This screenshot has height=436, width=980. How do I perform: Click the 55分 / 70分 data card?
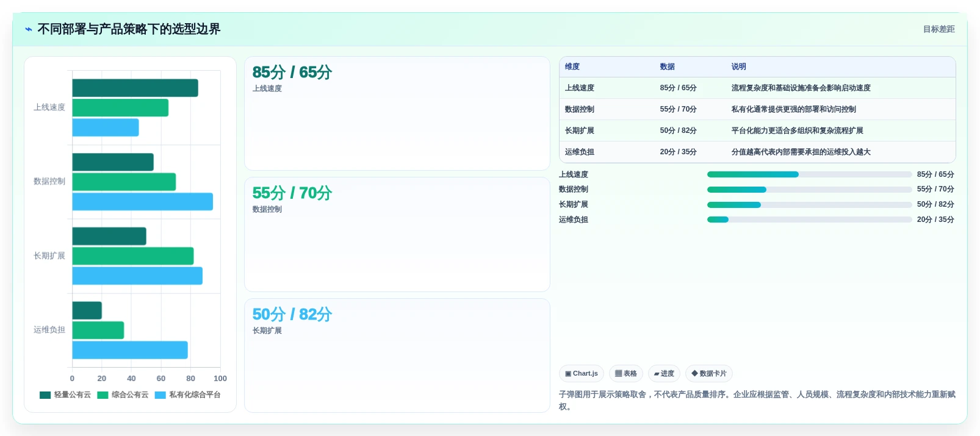(397, 234)
